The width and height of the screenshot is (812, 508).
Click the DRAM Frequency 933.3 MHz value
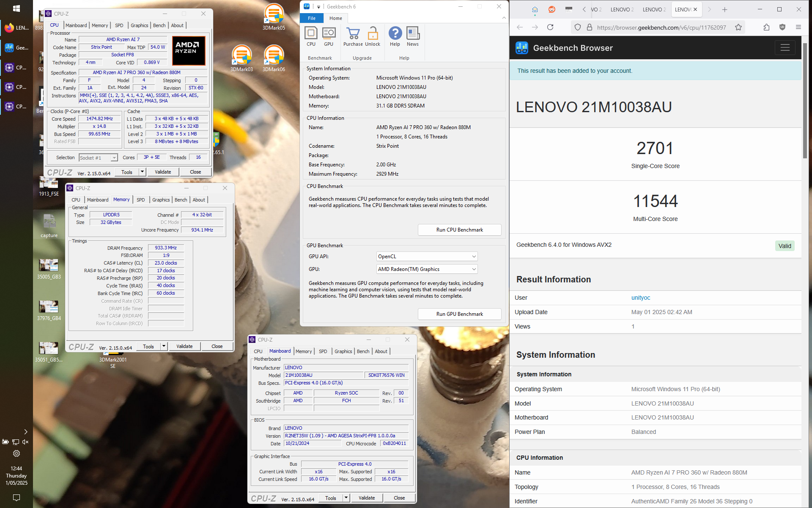pyautogui.click(x=166, y=248)
